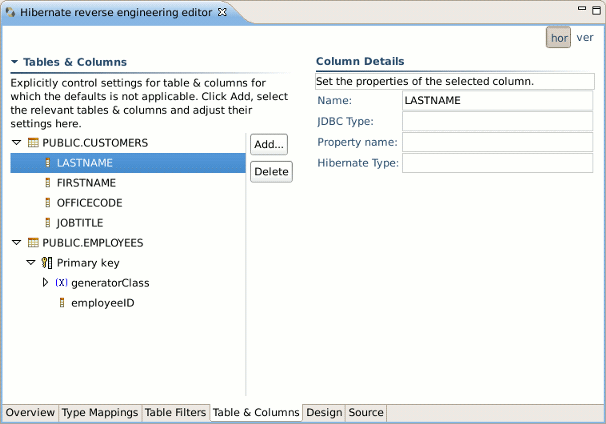Viewport: 606px width, 424px height.
Task: Click the Primary key icon
Action: tap(47, 263)
